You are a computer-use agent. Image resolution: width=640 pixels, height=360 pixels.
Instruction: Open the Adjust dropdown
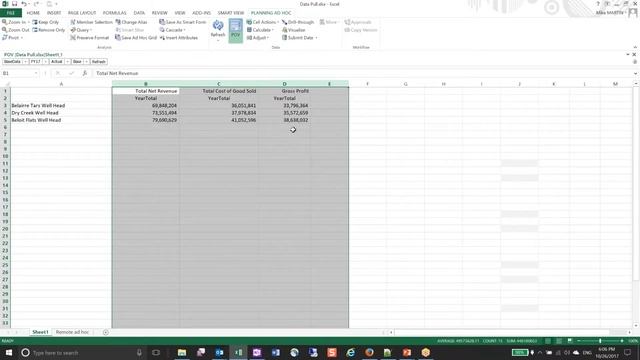coord(258,38)
